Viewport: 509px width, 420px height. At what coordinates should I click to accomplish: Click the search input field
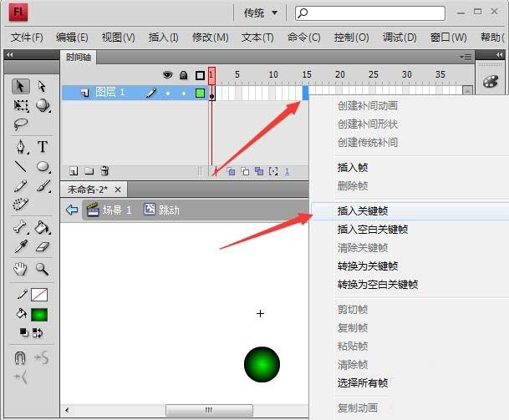click(370, 13)
